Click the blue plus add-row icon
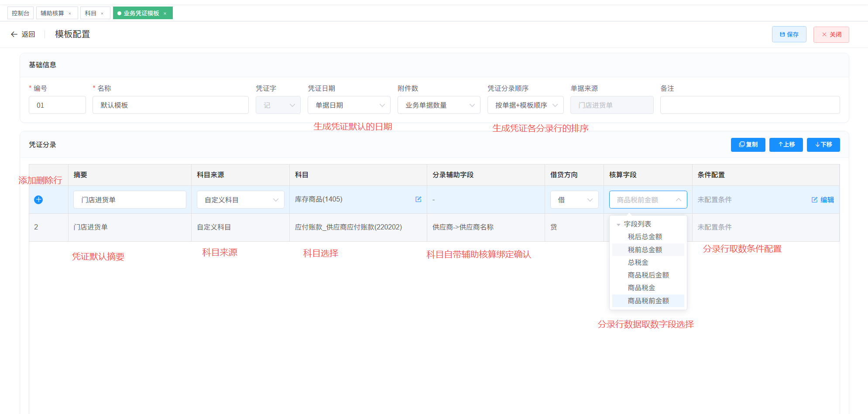The height and width of the screenshot is (414, 868). [x=38, y=200]
